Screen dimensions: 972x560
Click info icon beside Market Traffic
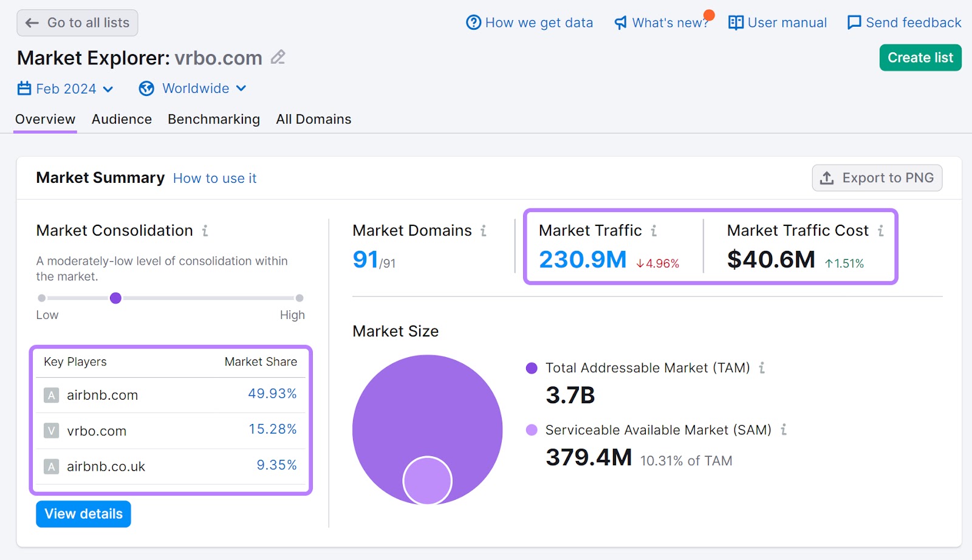click(654, 231)
